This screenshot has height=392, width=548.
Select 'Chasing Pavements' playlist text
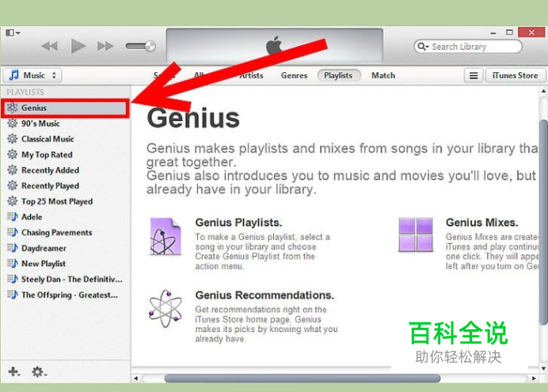click(x=56, y=233)
